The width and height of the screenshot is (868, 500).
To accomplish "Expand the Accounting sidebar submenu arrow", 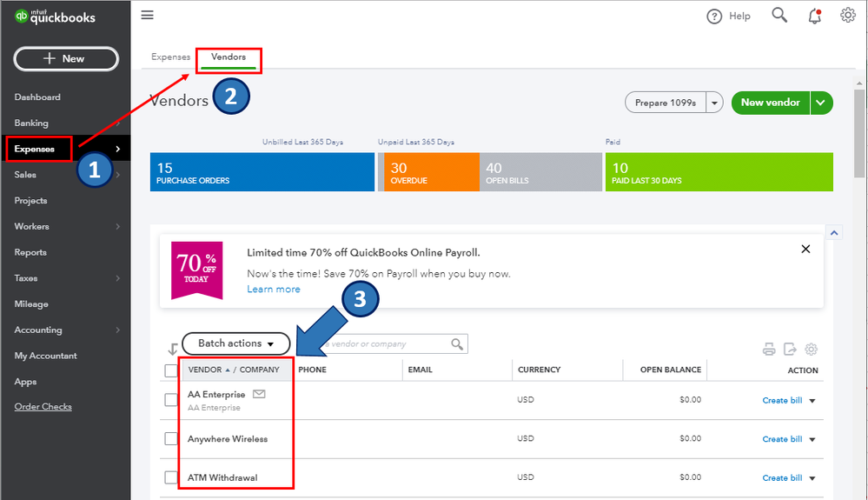I will pos(118,330).
